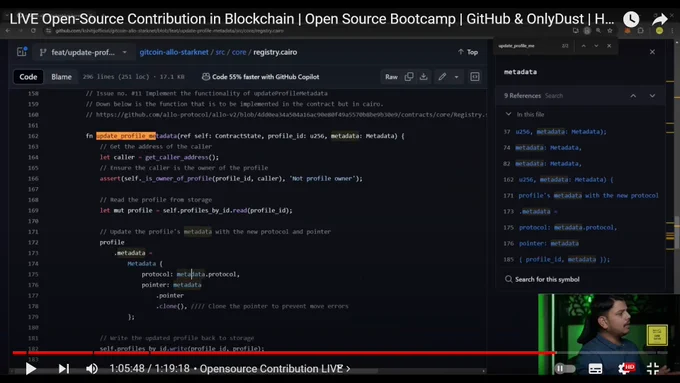Go to previous reference with the chevron up
This screenshot has height=383, width=680.
click(633, 95)
